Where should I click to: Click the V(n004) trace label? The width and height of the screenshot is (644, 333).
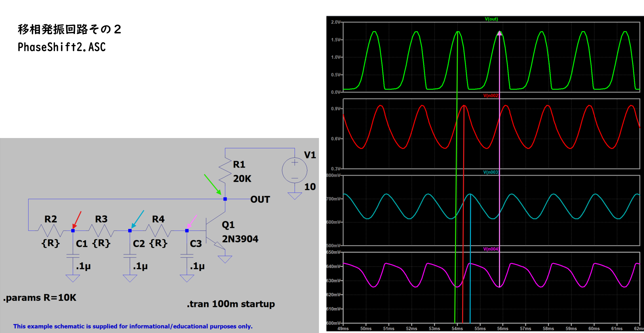click(x=491, y=249)
